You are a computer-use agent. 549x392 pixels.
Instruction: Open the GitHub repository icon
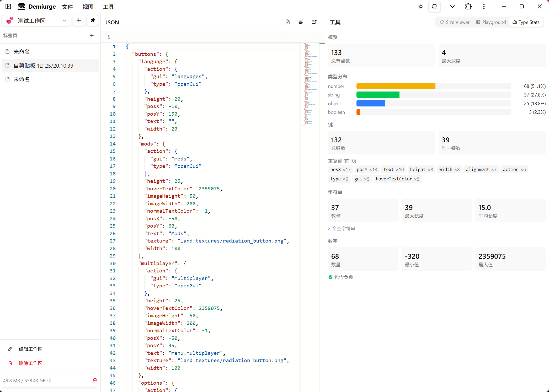point(434,7)
